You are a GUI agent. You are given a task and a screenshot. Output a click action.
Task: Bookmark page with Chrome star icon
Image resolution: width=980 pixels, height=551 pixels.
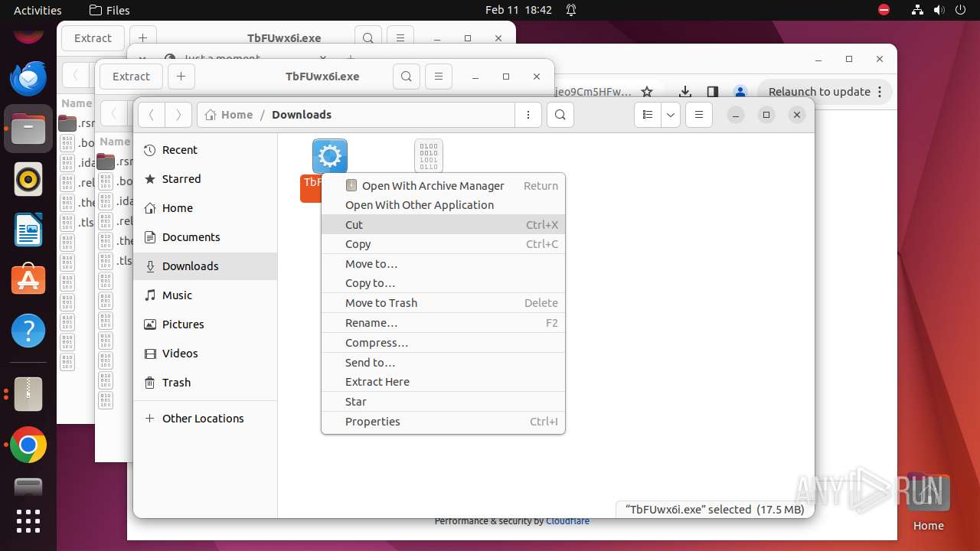pyautogui.click(x=647, y=92)
